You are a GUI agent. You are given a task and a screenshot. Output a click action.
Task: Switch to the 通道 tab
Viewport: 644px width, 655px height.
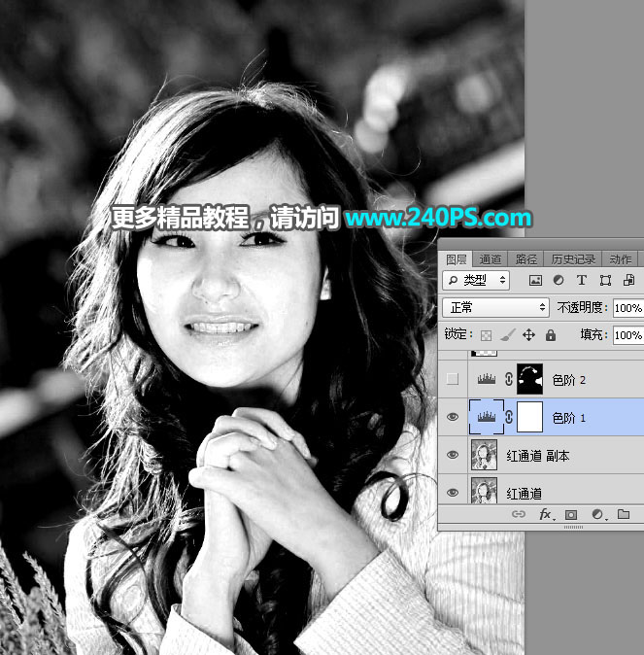(491, 259)
